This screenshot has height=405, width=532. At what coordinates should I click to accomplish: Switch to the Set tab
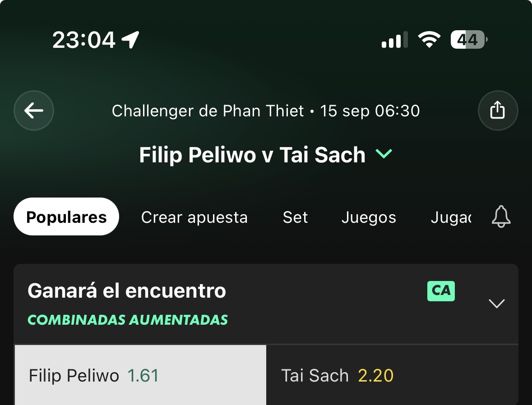click(295, 217)
